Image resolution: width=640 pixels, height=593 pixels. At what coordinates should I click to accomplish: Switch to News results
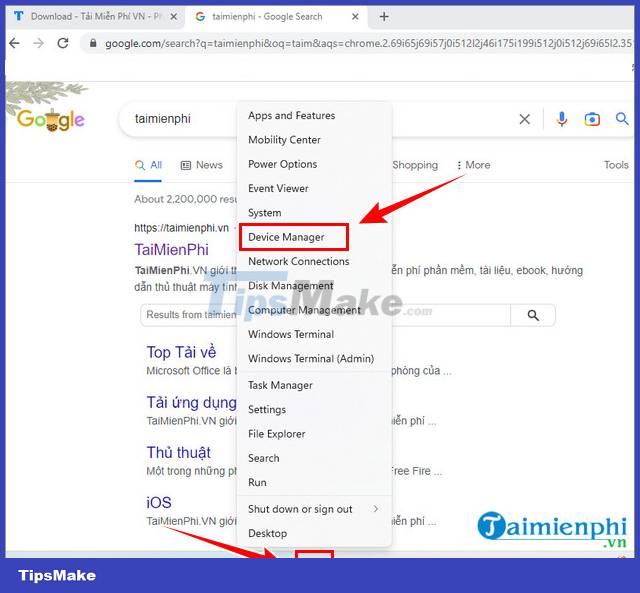[x=202, y=165]
